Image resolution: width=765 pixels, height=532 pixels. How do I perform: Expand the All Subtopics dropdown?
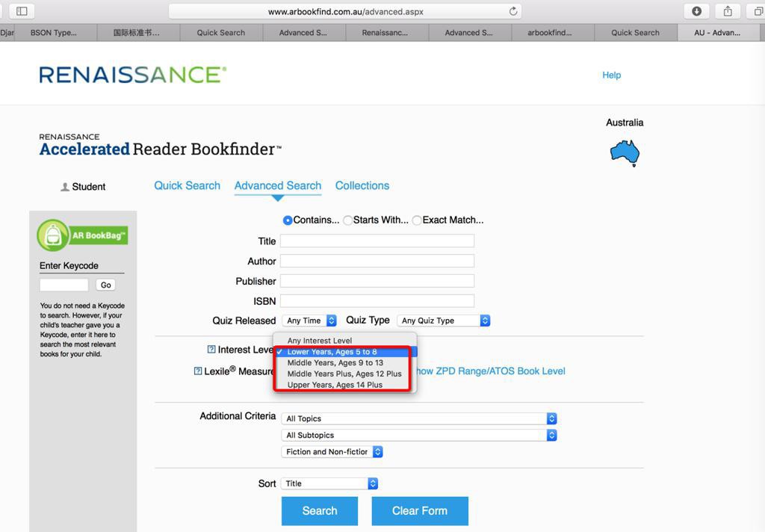(x=419, y=436)
